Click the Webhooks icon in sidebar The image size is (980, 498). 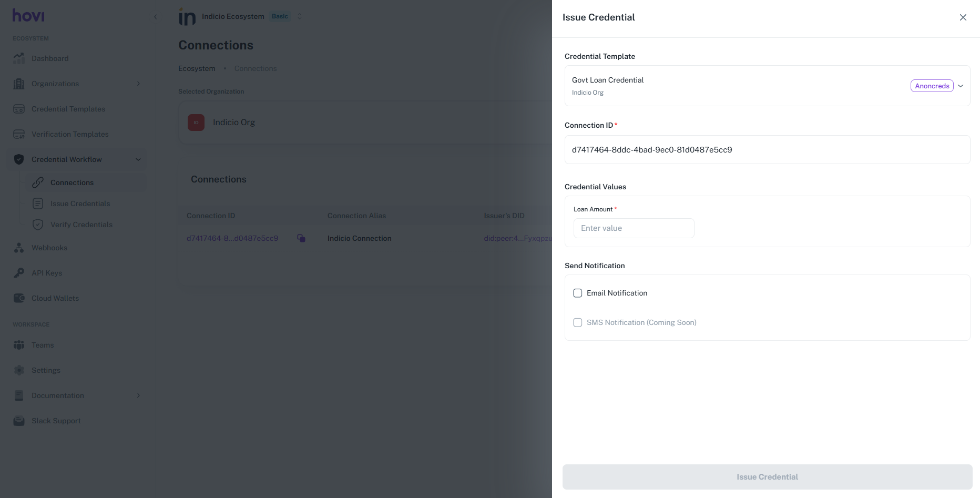point(19,248)
